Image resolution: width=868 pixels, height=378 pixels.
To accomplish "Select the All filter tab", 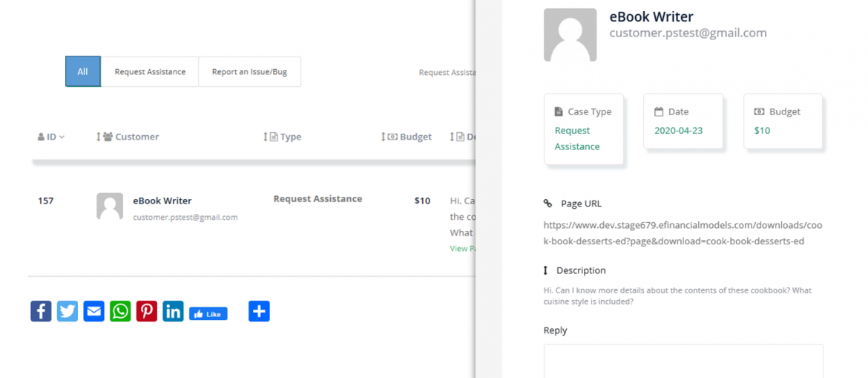I will pos(82,72).
